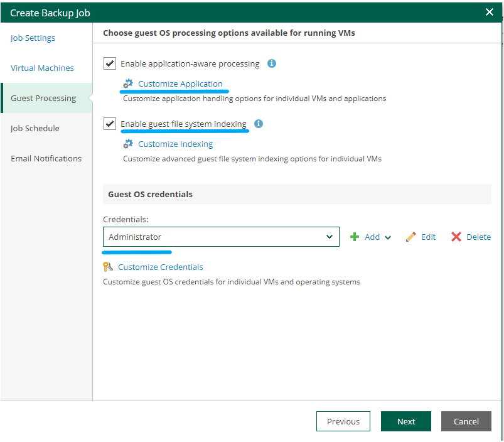Click the green plus Add icon
The height and width of the screenshot is (442, 504).
pos(355,237)
